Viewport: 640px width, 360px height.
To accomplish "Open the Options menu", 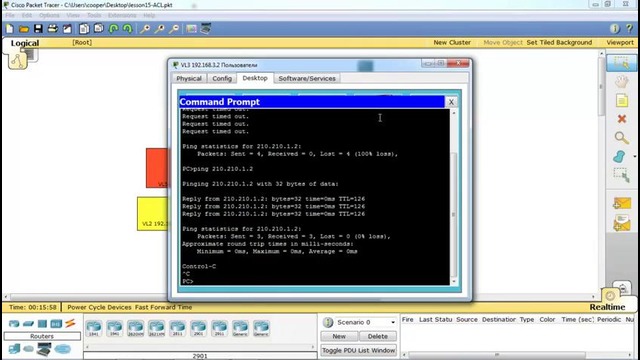I will click(49, 16).
